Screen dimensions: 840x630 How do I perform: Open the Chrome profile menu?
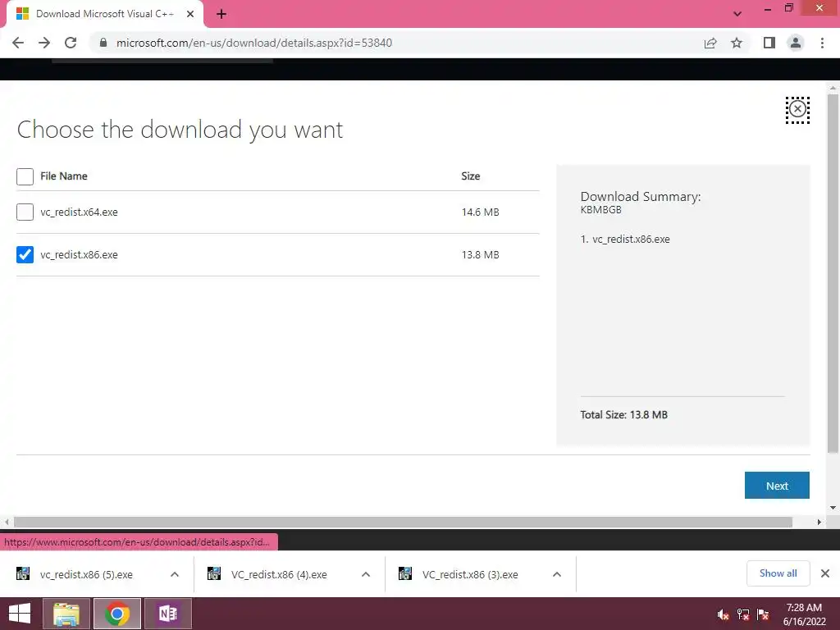(x=796, y=43)
